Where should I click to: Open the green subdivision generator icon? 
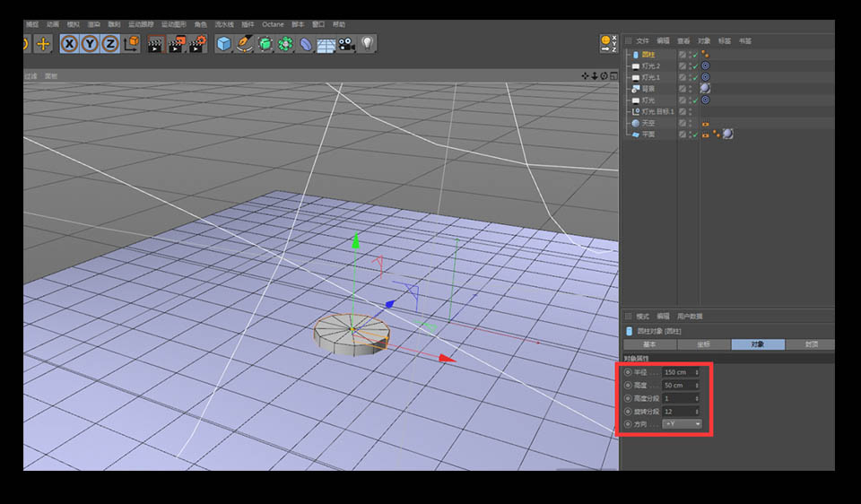265,44
